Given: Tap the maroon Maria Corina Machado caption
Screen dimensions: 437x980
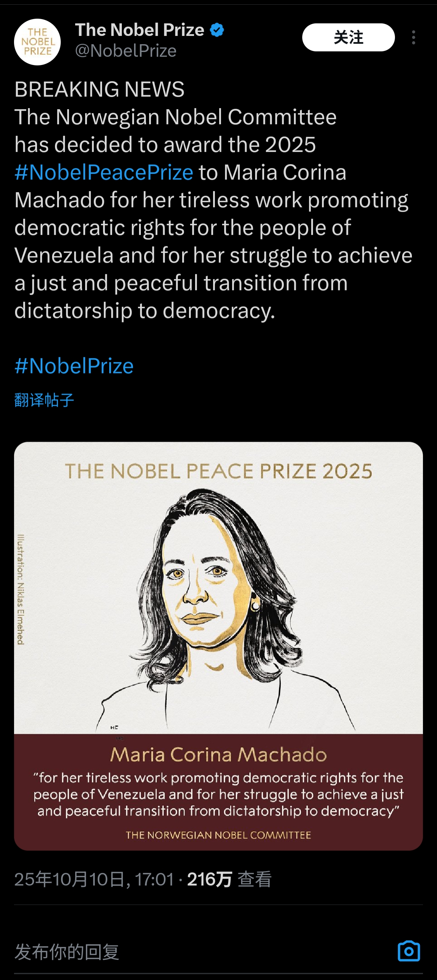Looking at the screenshot, I should [x=218, y=754].
